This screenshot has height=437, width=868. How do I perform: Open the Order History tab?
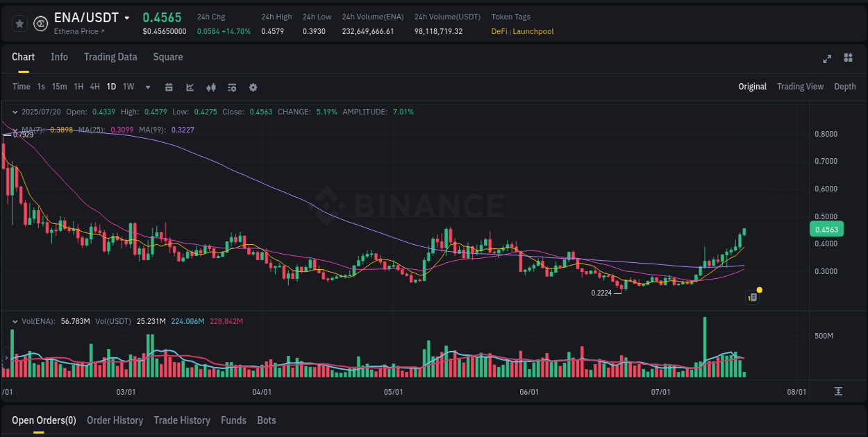[x=115, y=420]
